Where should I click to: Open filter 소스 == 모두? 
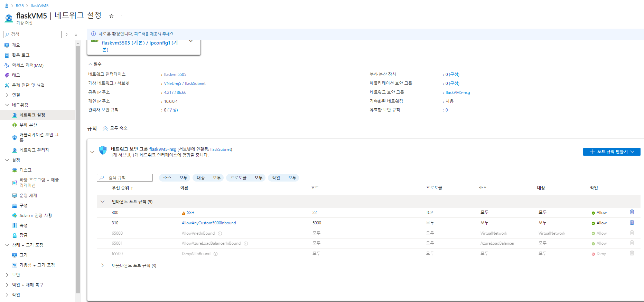[175, 178]
